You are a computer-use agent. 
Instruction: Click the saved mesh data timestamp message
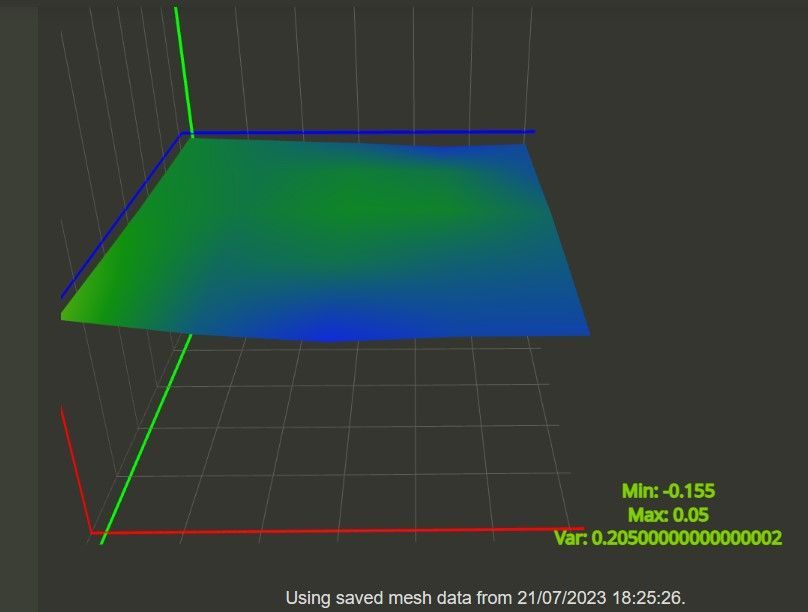click(485, 598)
